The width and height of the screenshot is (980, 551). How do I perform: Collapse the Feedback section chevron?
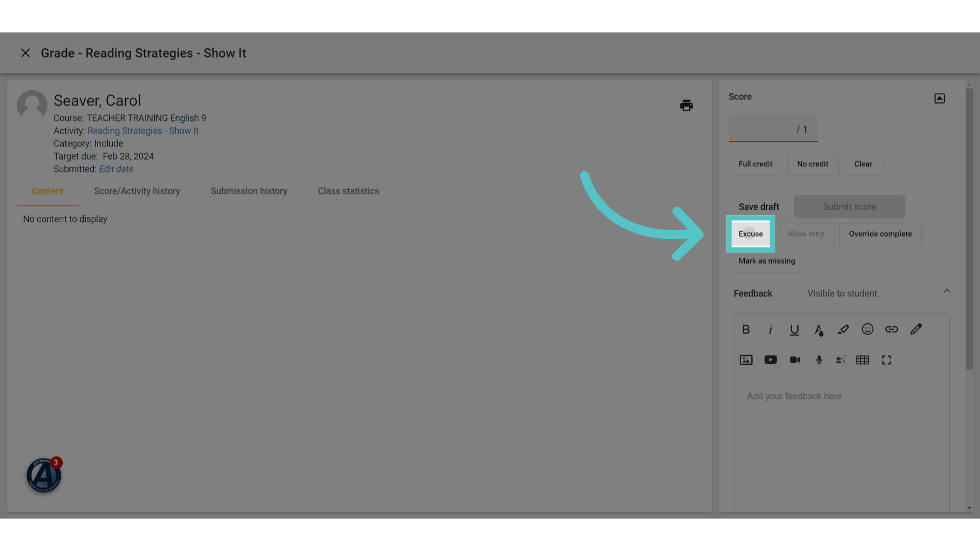click(x=947, y=291)
